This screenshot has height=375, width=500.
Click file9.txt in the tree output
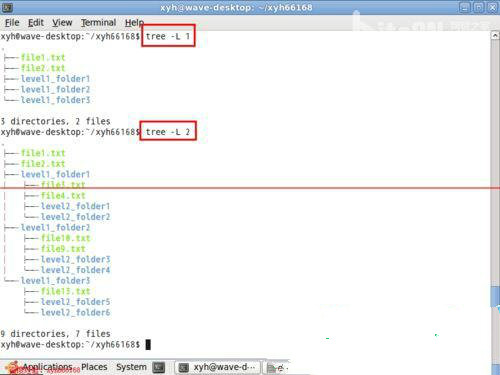[x=63, y=249]
